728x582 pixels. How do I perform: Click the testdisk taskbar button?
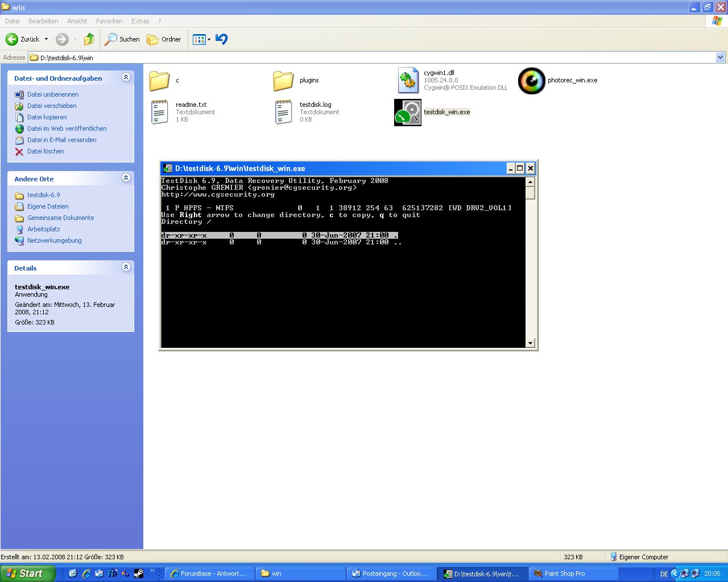tap(482, 573)
